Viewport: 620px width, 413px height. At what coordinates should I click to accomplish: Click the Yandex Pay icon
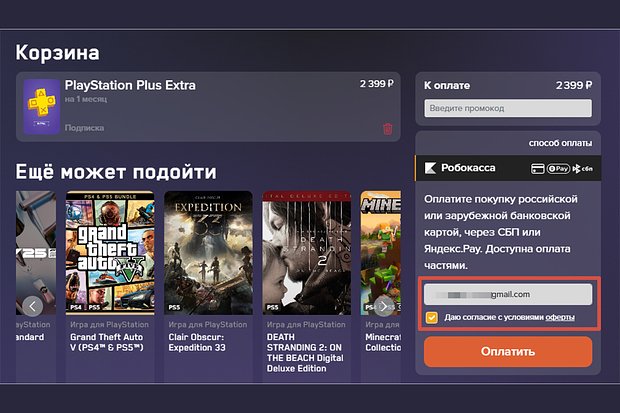coord(558,169)
